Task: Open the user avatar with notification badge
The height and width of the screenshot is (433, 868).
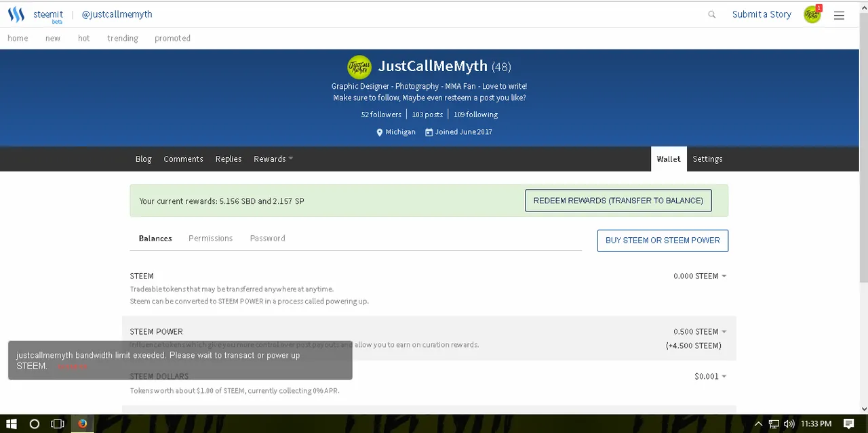Action: [812, 14]
